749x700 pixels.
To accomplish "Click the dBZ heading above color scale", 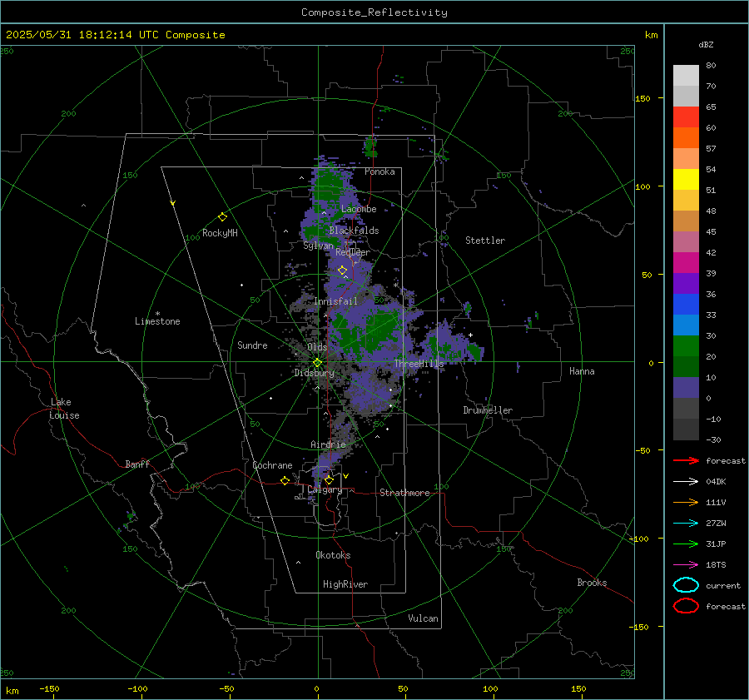I will [x=706, y=44].
